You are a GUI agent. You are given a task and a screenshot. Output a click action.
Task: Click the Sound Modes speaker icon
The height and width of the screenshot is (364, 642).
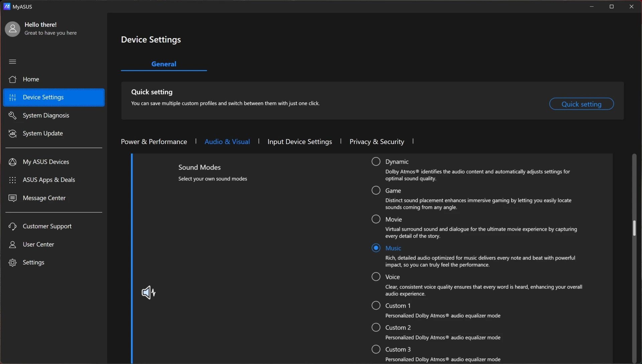click(x=148, y=292)
